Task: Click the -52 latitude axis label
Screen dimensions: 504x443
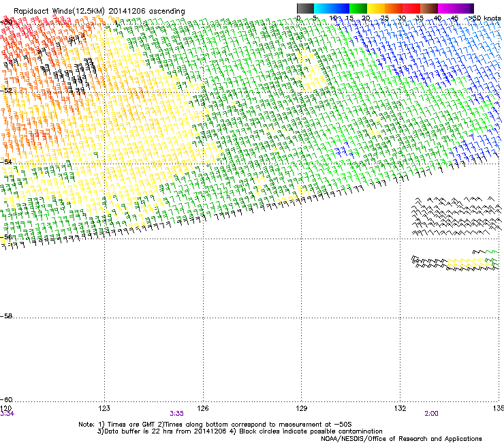Action: tap(6, 91)
